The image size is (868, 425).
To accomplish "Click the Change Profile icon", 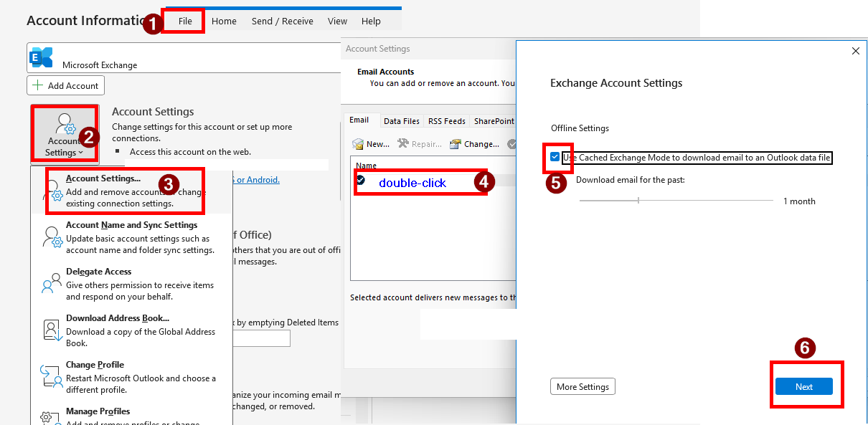I will point(52,376).
